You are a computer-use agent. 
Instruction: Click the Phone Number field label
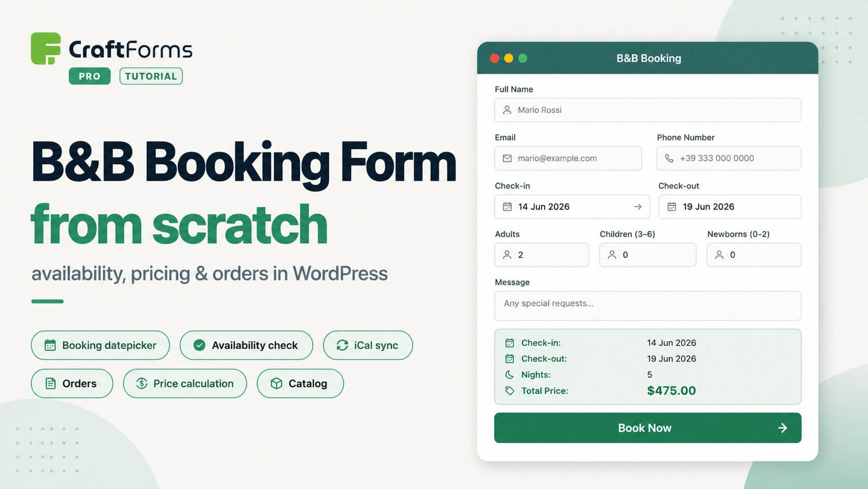coord(686,138)
